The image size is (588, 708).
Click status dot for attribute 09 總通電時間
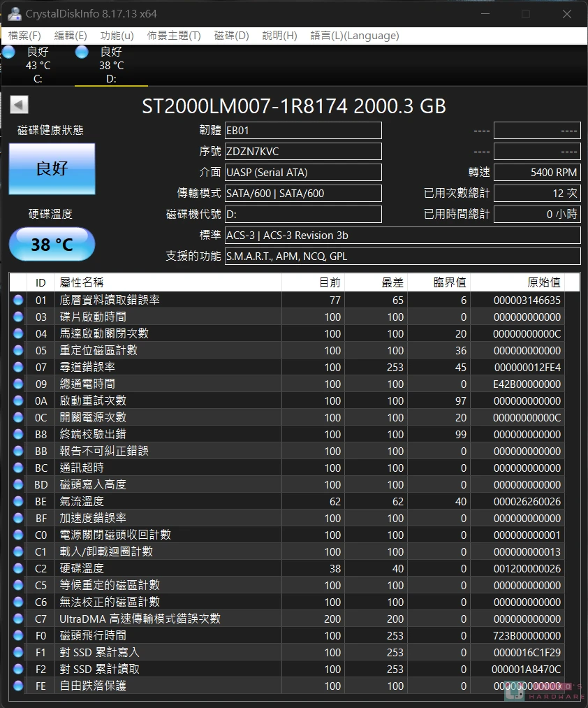pyautogui.click(x=18, y=384)
